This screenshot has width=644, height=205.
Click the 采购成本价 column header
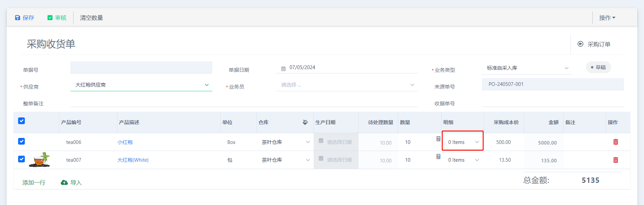point(506,122)
